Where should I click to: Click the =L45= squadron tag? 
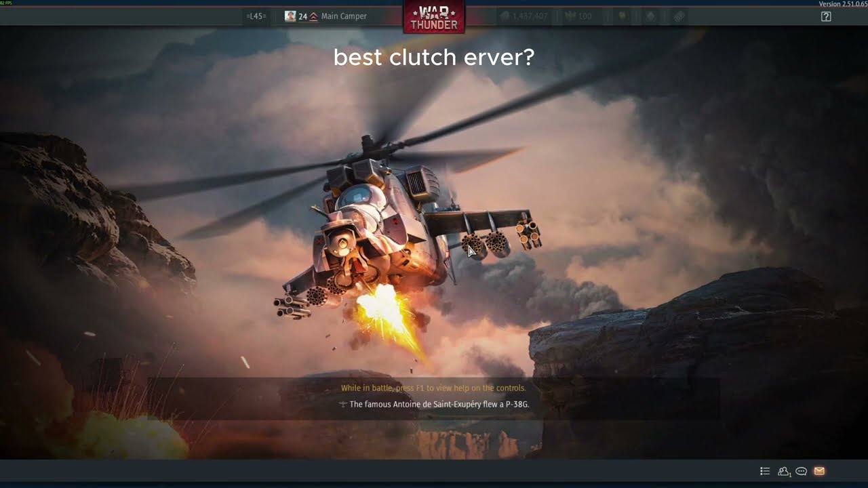(256, 16)
